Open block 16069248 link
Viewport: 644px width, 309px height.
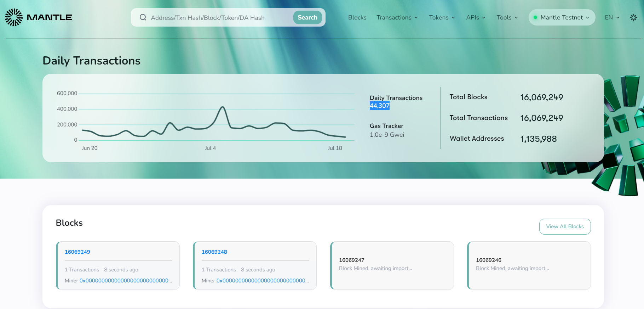pyautogui.click(x=214, y=252)
